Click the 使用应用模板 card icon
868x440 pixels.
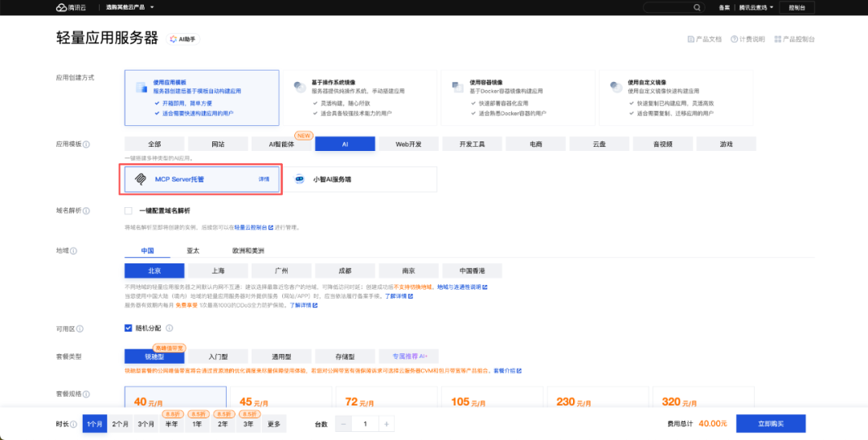141,88
